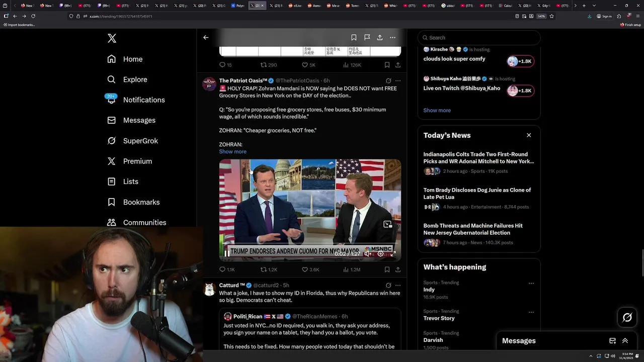Open Messages in the sidebar
644x362 pixels.
pyautogui.click(x=131, y=120)
